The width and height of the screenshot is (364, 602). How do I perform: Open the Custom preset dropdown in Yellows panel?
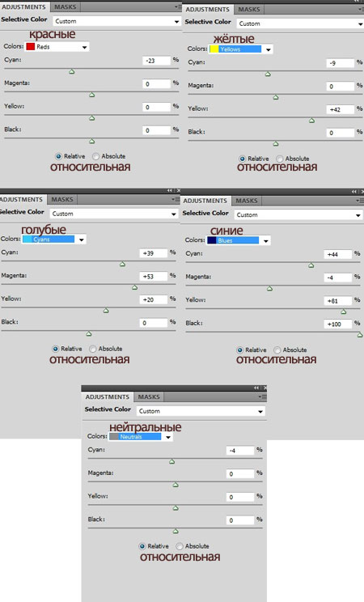tap(300, 23)
